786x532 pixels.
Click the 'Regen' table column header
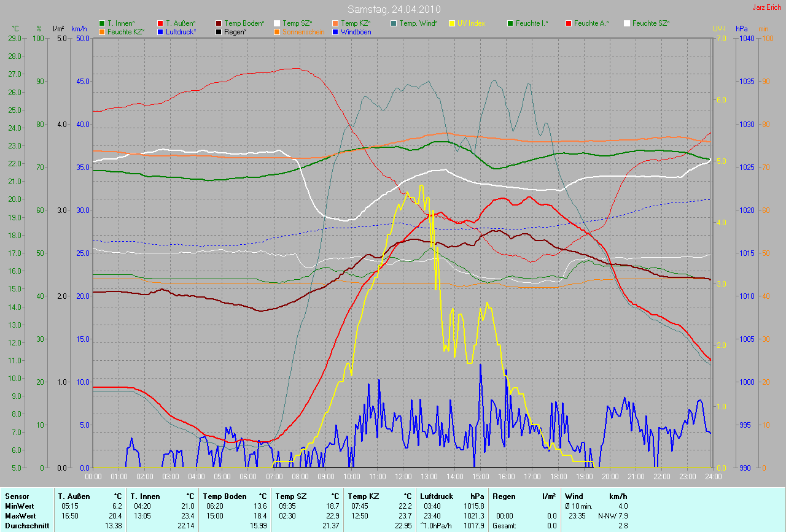[504, 496]
